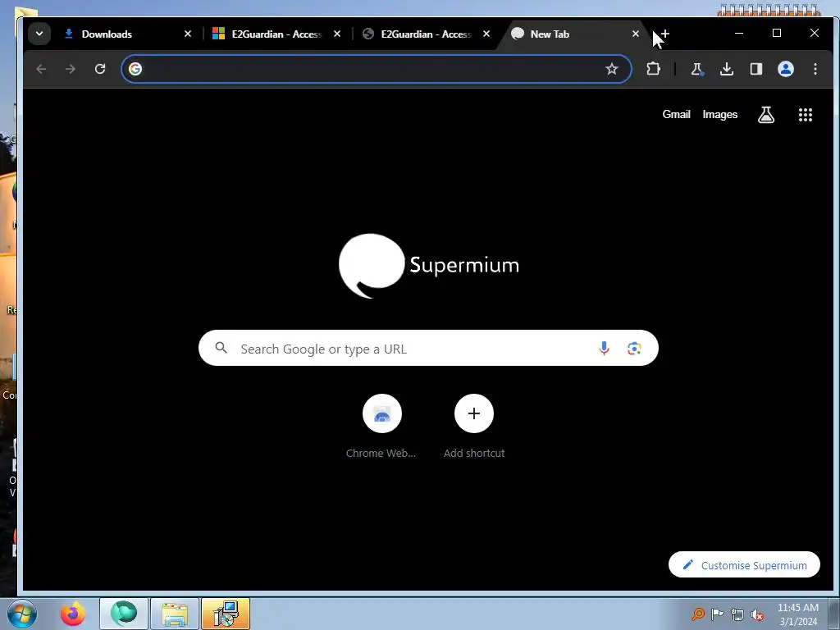Viewport: 840px width, 630px height.
Task: Open a new tab with plus button
Action: (x=664, y=34)
